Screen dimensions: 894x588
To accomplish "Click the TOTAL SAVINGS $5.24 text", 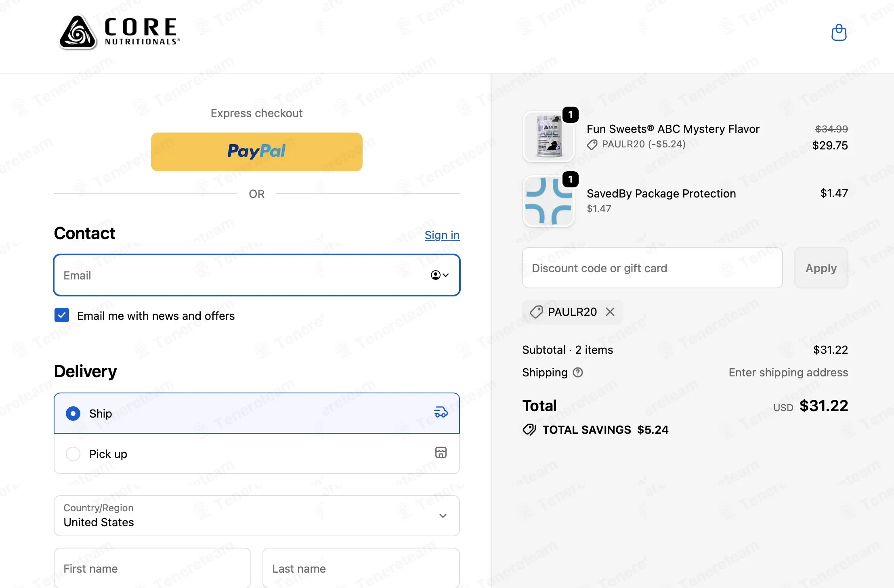I will 605,430.
